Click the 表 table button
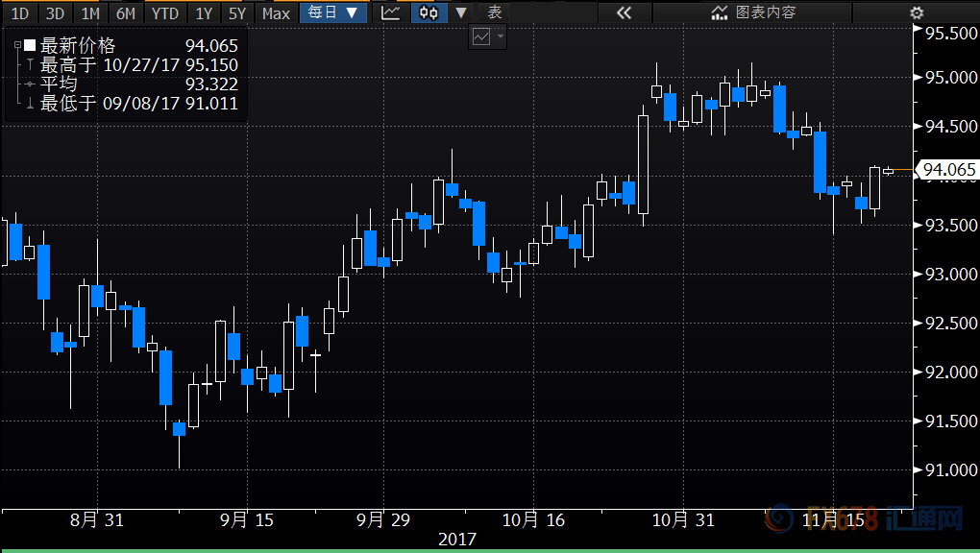 (x=495, y=12)
